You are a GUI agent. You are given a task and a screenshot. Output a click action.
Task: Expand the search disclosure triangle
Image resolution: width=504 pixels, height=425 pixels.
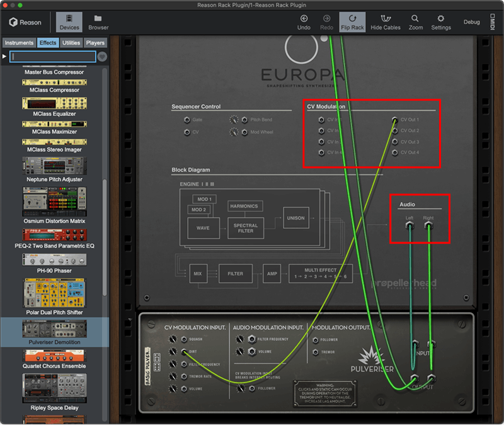coord(4,56)
